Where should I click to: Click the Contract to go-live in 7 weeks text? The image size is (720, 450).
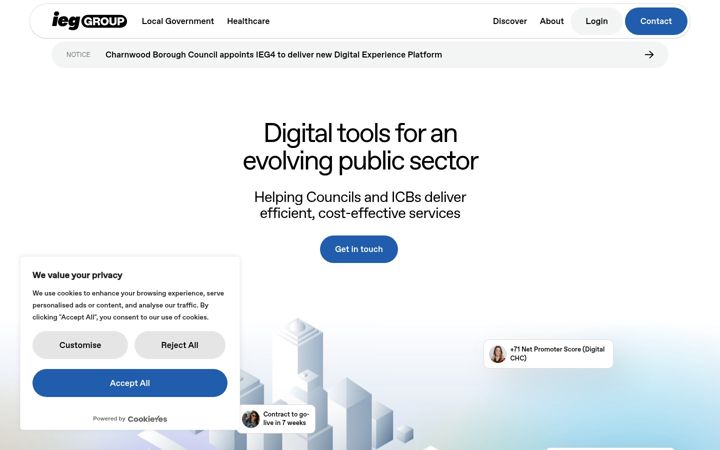[x=286, y=418]
